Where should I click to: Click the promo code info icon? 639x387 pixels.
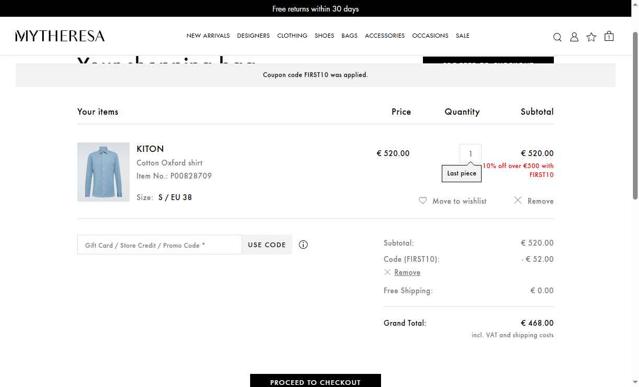pyautogui.click(x=303, y=244)
